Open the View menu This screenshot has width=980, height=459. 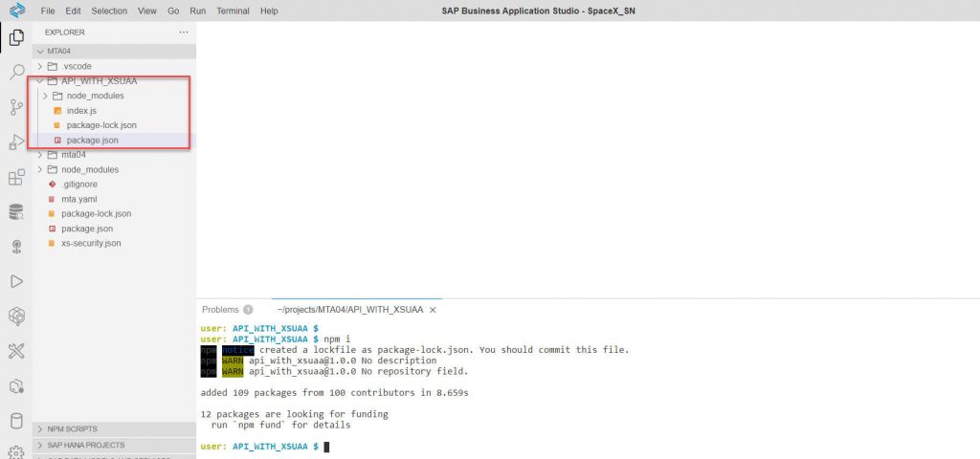[147, 11]
